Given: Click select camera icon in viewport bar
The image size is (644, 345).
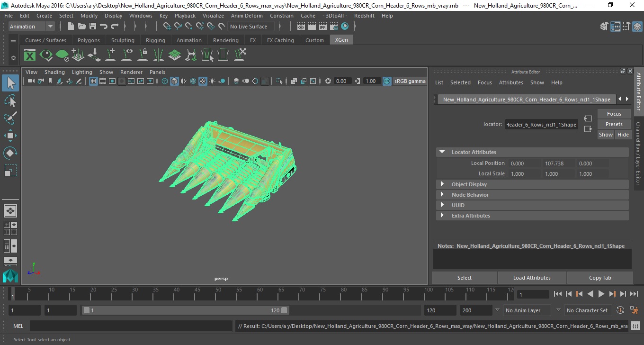Looking at the screenshot, I should pyautogui.click(x=31, y=81).
